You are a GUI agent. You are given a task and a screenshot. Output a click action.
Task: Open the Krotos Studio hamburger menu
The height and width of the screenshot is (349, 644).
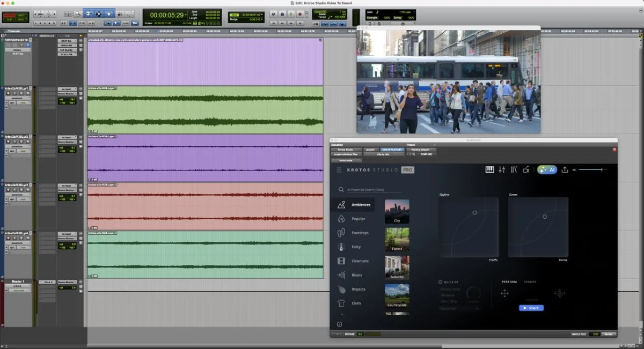pyautogui.click(x=339, y=170)
